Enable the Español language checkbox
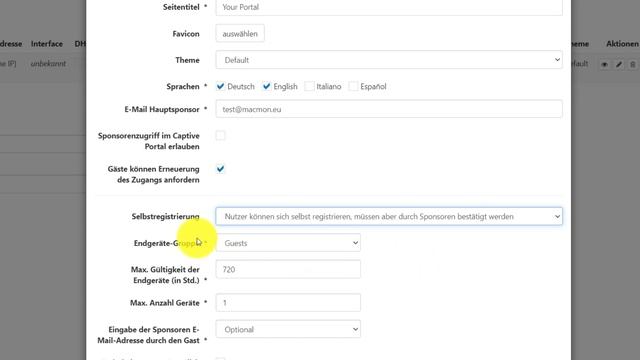The height and width of the screenshot is (360, 640). 353,87
